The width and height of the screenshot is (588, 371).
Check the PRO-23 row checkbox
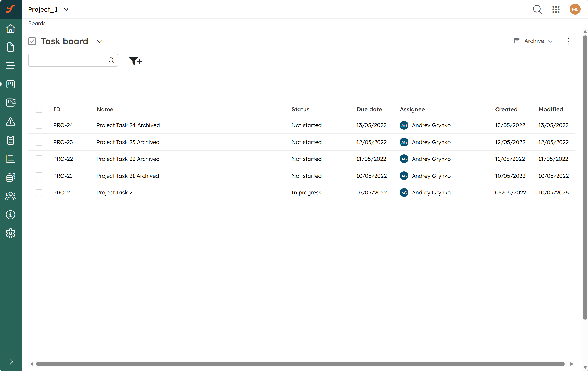[39, 142]
